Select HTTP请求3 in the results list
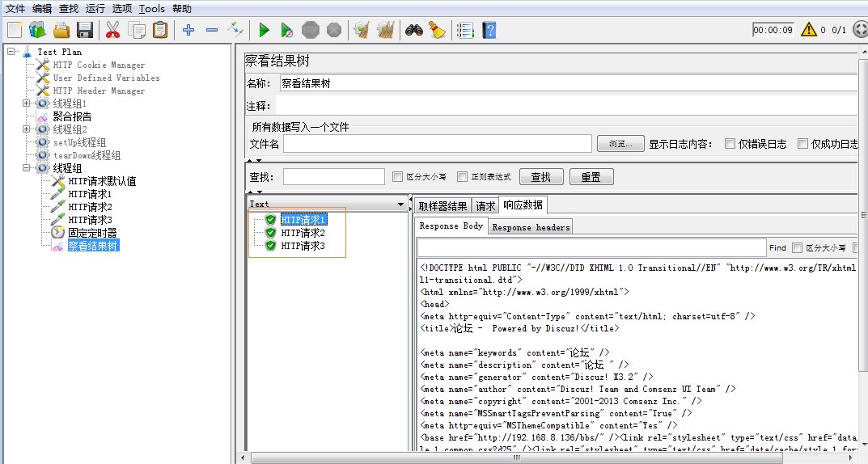Image resolution: width=868 pixels, height=464 pixels. 303,246
